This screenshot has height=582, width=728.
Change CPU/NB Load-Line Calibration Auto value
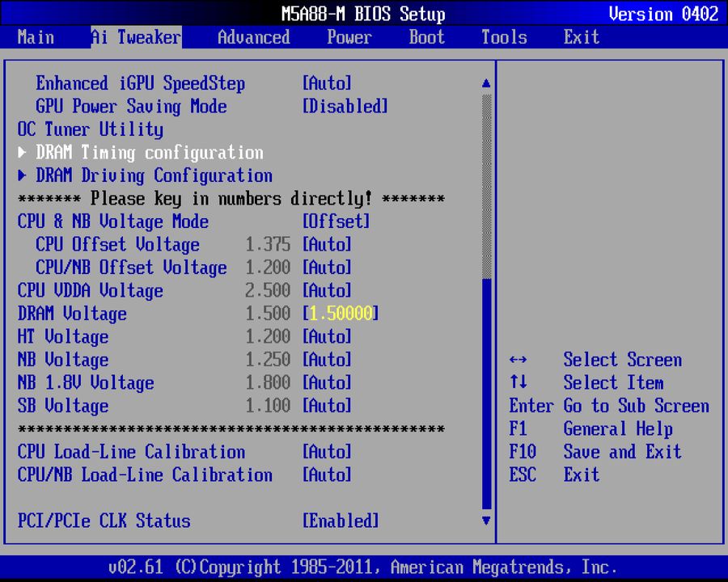[327, 474]
